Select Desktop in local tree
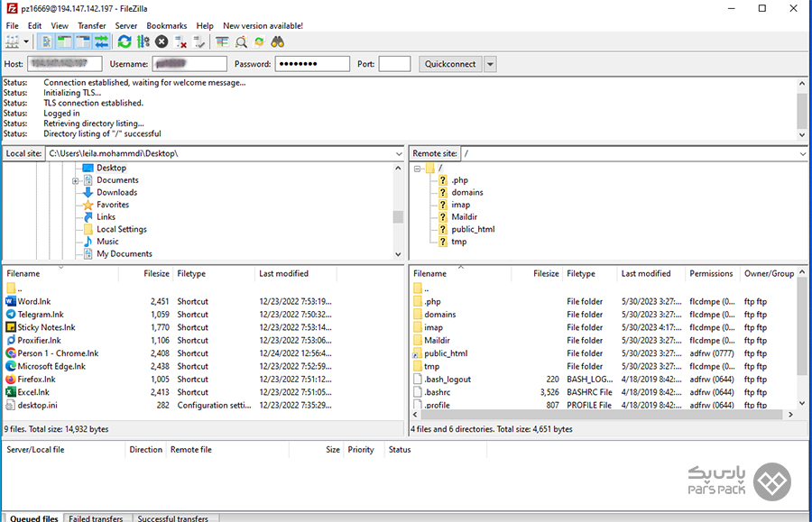This screenshot has height=522, width=812. pyautogui.click(x=111, y=168)
